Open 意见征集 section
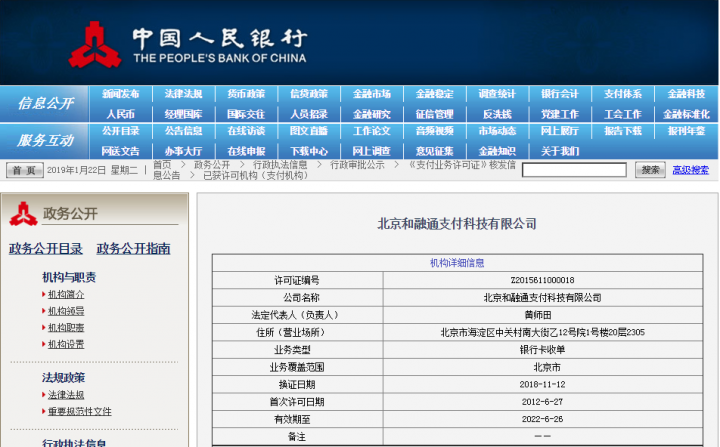720x447 pixels. tap(435, 151)
